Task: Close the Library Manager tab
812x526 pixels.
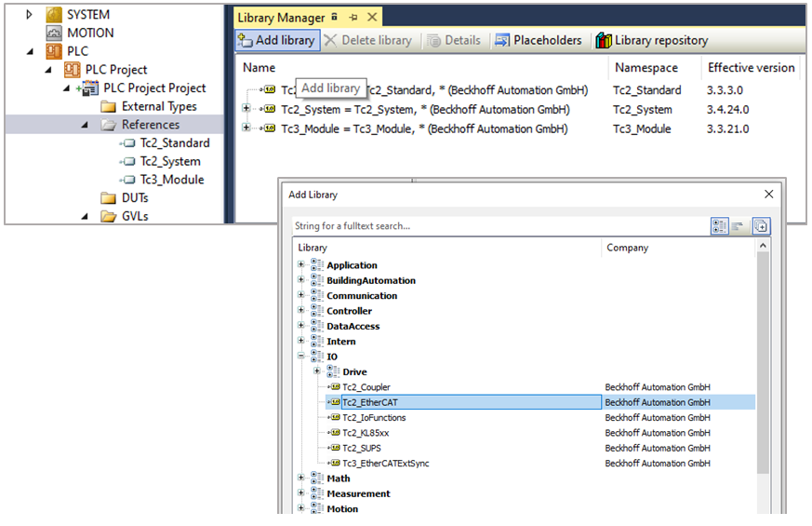Action: coord(372,17)
